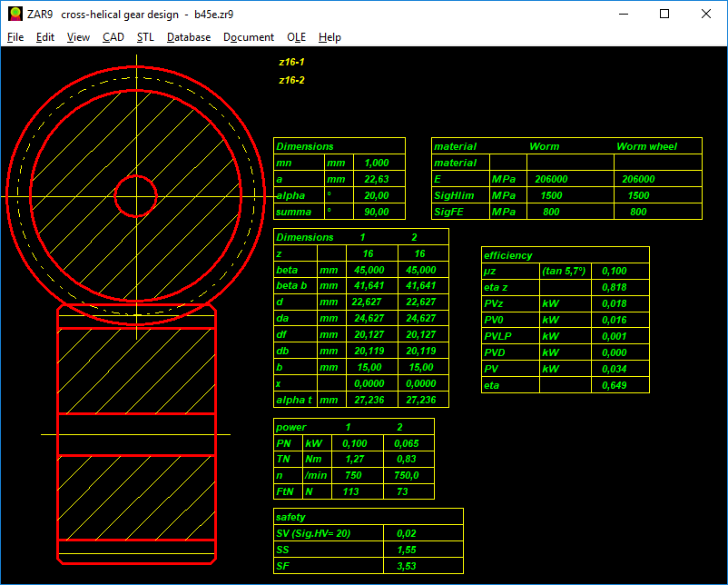Open the View menu
This screenshot has height=585, width=728.
tap(78, 37)
